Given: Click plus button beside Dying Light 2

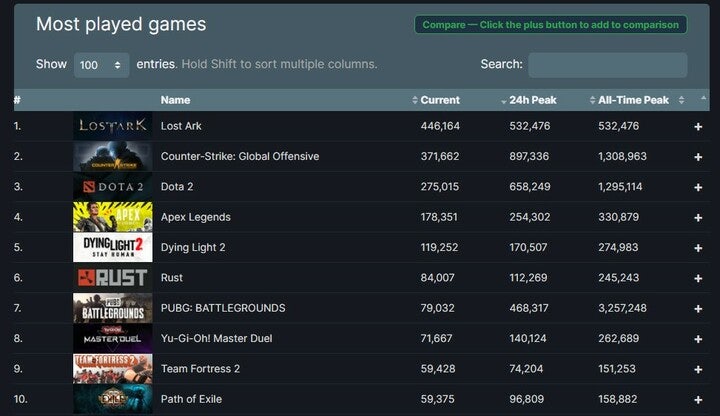Looking at the screenshot, I should (698, 247).
